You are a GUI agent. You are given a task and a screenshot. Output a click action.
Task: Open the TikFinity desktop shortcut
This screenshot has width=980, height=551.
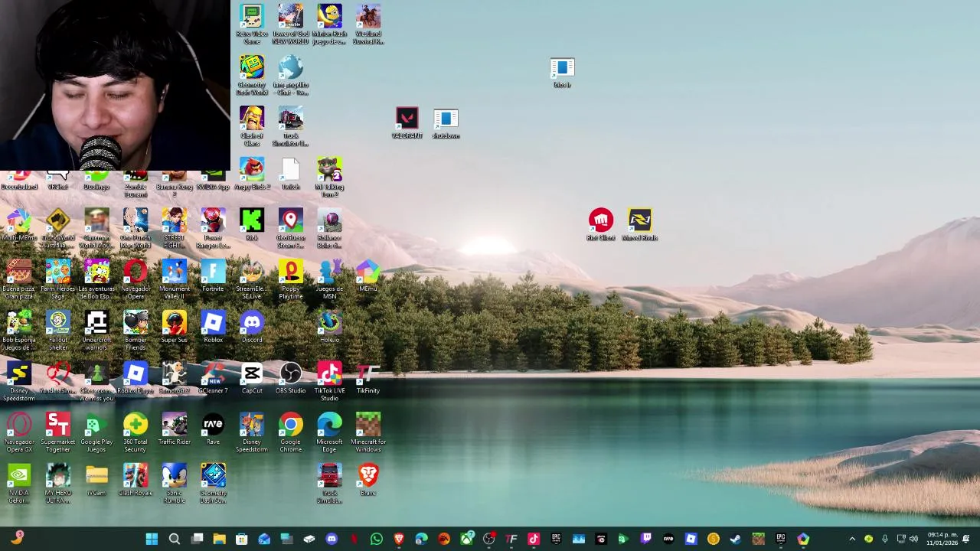(368, 378)
